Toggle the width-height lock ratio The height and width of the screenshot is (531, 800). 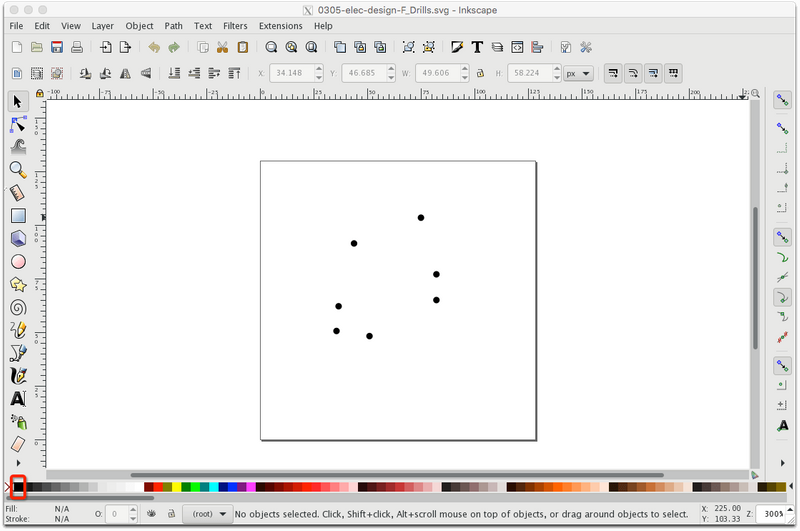pyautogui.click(x=481, y=73)
